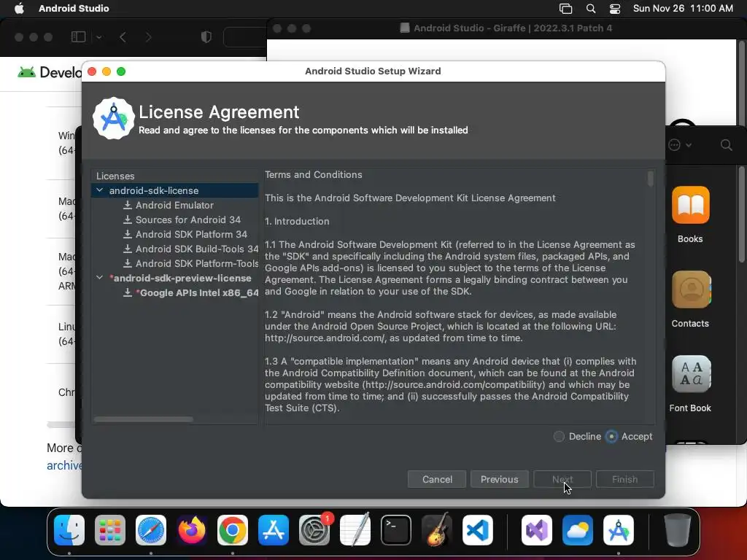The height and width of the screenshot is (560, 747).
Task: Open GarageBand from the Dock
Action: tap(437, 530)
